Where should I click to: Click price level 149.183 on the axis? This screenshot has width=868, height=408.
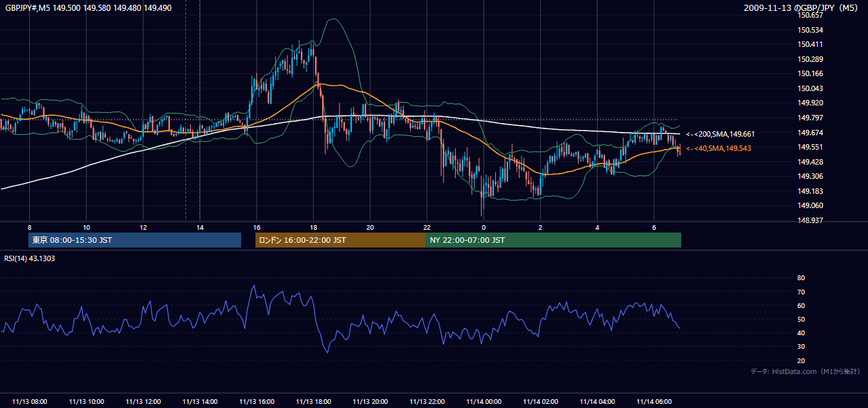[810, 191]
